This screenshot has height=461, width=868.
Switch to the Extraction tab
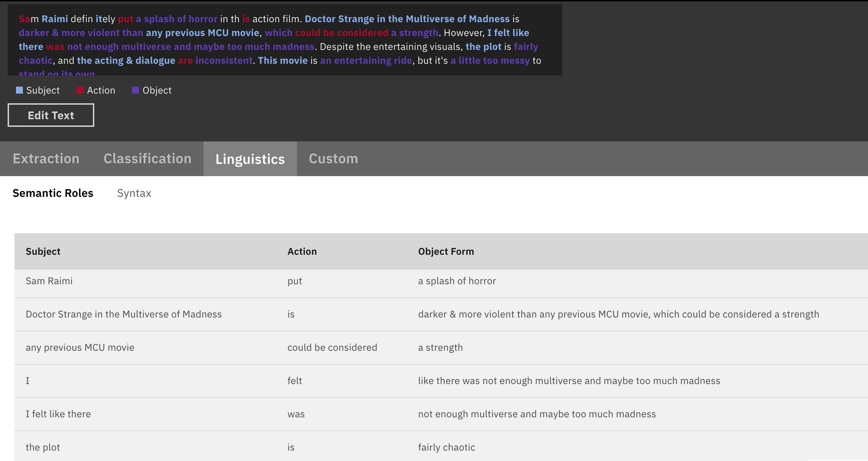click(x=46, y=159)
